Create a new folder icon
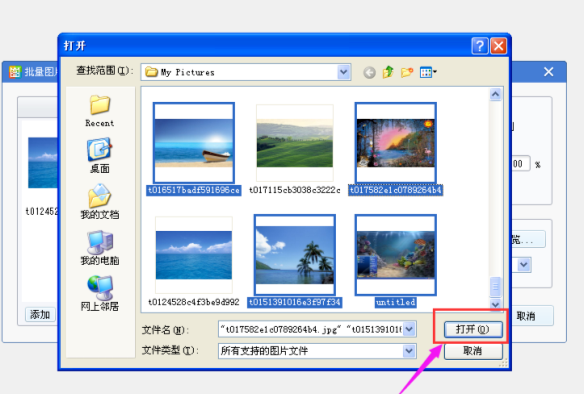The height and width of the screenshot is (394, 584). pyautogui.click(x=407, y=72)
